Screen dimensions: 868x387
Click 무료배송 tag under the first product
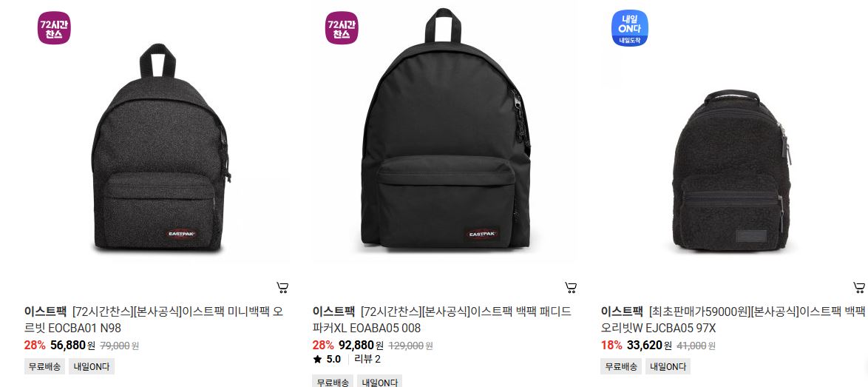44,366
